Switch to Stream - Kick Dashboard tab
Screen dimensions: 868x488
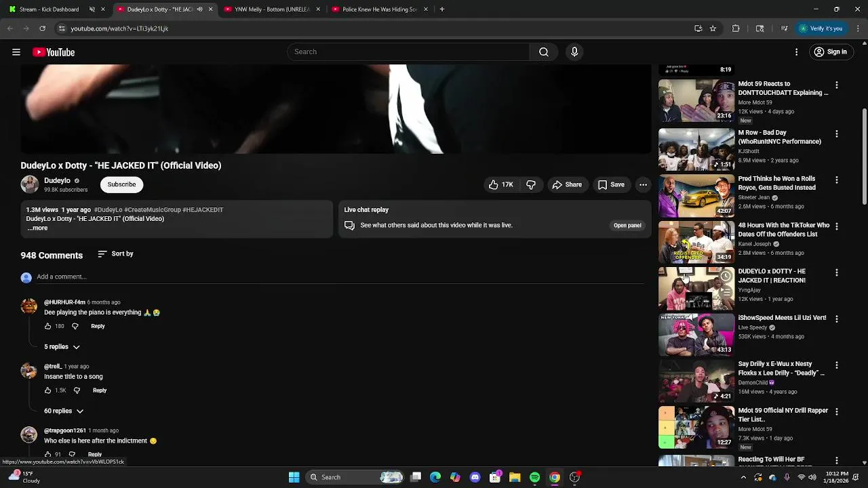pos(58,9)
